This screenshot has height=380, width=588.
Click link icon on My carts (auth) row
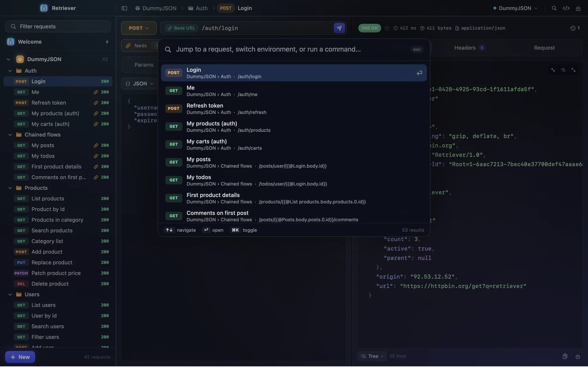pyautogui.click(x=96, y=124)
